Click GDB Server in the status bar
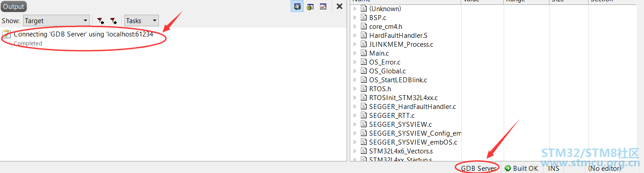The width and height of the screenshot is (644, 173). coord(478,168)
